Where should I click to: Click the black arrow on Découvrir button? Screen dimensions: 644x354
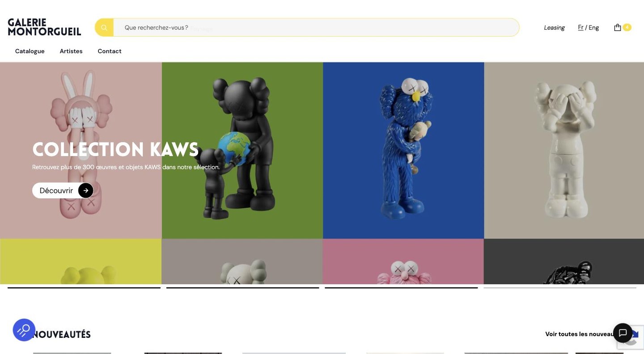point(86,190)
